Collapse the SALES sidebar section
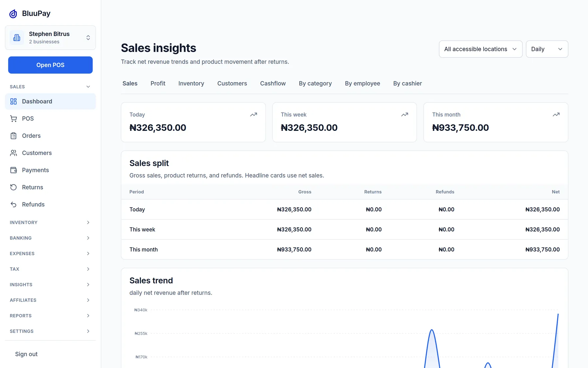This screenshot has height=368, width=588. pos(50,87)
